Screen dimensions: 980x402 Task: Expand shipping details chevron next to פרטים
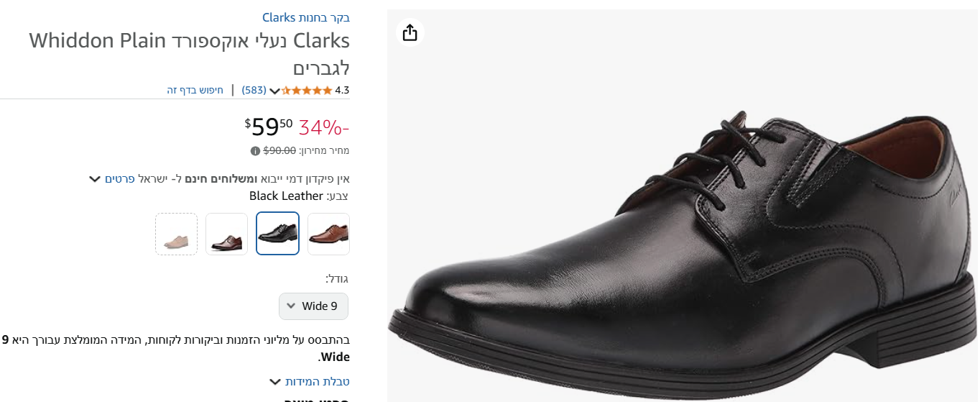pos(94,178)
